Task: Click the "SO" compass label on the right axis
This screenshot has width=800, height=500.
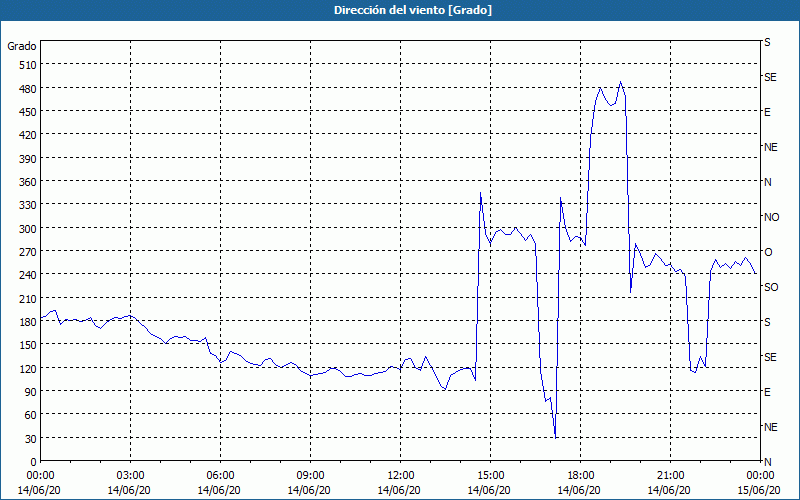Action: pyautogui.click(x=771, y=287)
